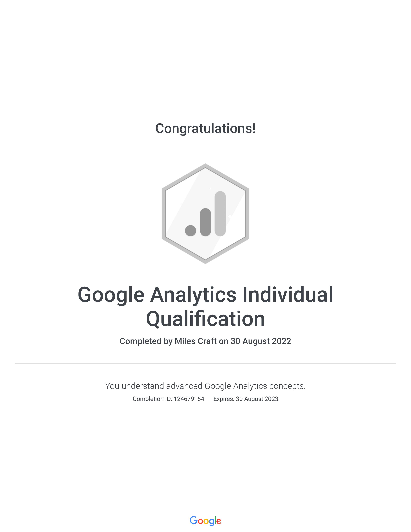
Task: Click the hexagonal Google Analytics badge
Action: tap(205, 213)
